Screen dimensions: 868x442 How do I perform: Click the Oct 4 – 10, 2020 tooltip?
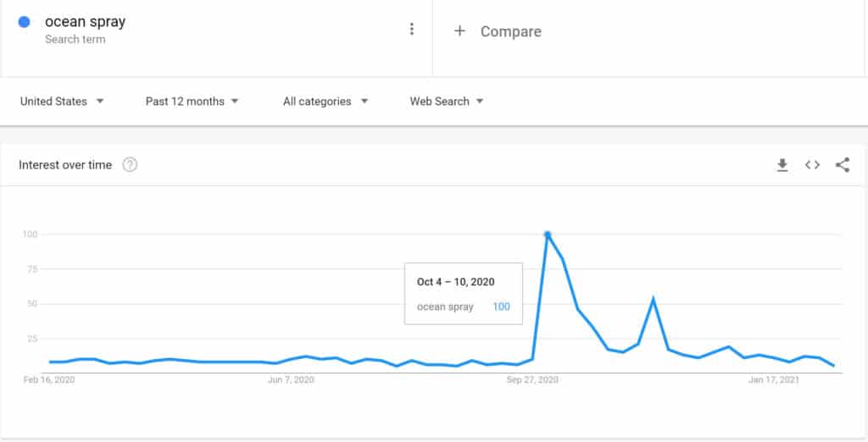point(464,294)
